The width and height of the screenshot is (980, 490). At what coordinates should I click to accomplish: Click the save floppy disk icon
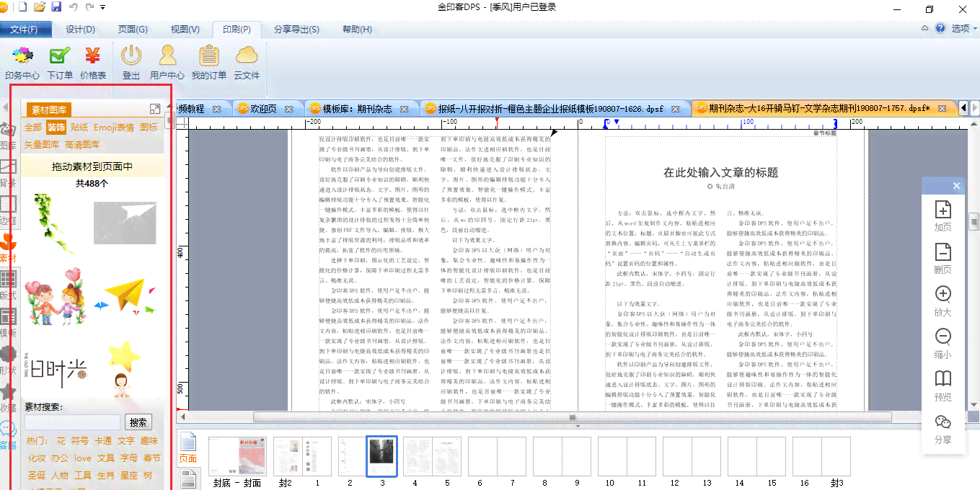56,7
